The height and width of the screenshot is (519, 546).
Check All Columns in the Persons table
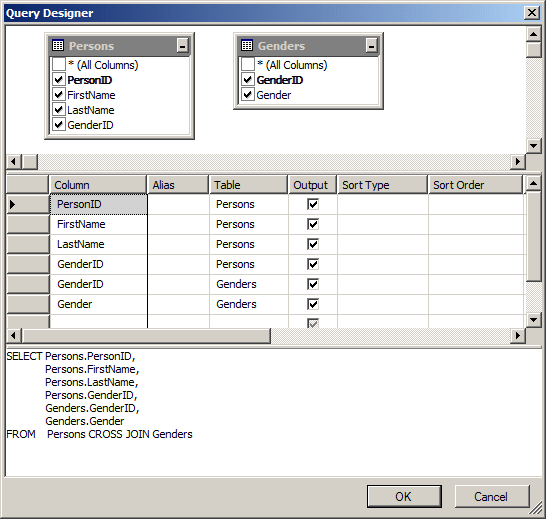tap(58, 64)
